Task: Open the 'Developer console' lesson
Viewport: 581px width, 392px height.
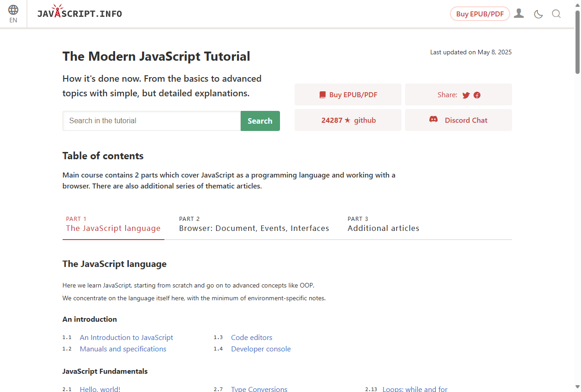Action: 261,349
